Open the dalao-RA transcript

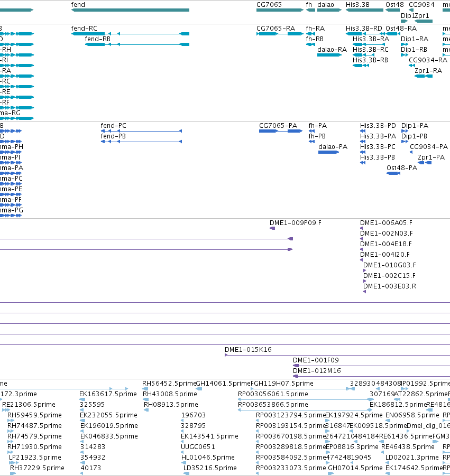pyautogui.click(x=329, y=55)
